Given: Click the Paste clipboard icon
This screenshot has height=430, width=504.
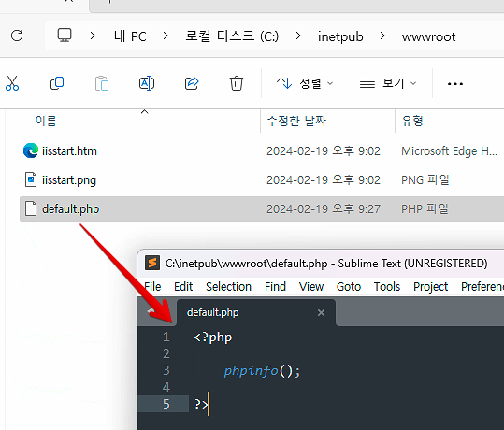Looking at the screenshot, I should click(x=102, y=83).
